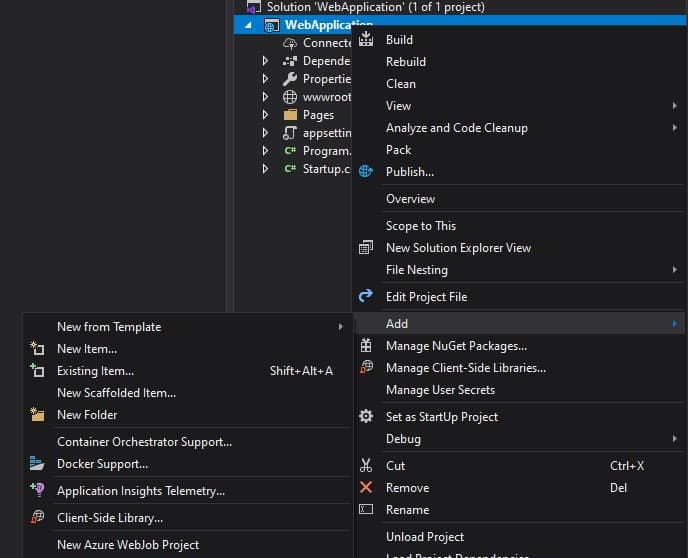Click the Build icon in context menu

[x=366, y=40]
